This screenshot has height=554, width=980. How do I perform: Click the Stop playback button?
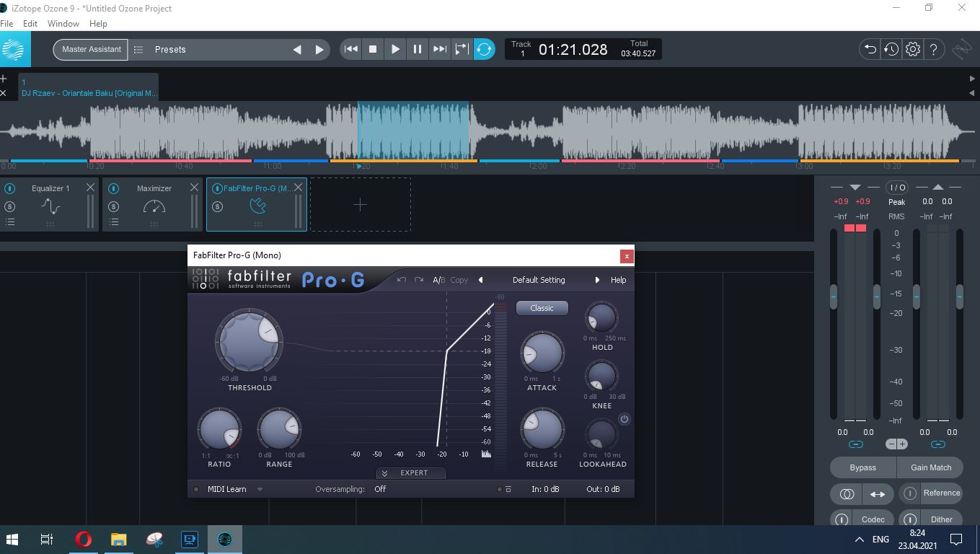click(373, 49)
